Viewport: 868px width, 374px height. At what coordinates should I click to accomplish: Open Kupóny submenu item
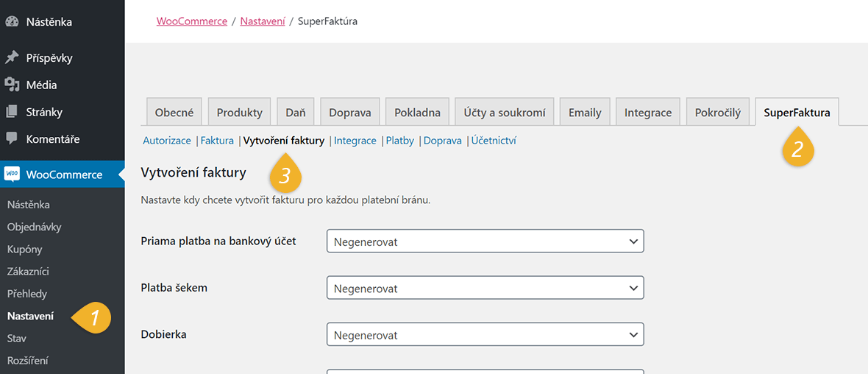(x=24, y=250)
